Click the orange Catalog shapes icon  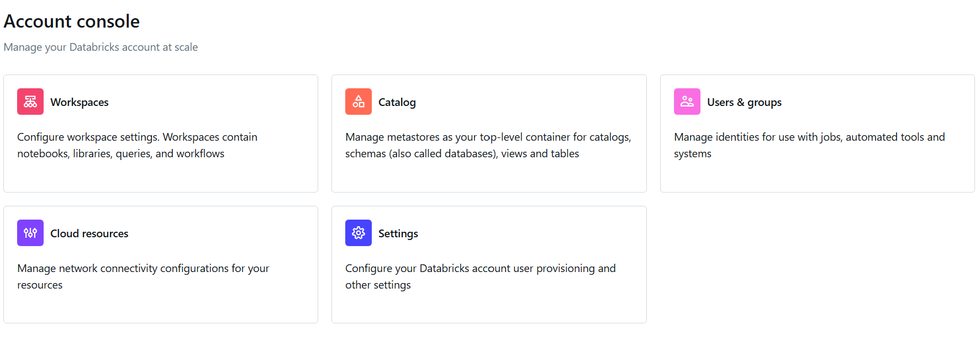359,102
